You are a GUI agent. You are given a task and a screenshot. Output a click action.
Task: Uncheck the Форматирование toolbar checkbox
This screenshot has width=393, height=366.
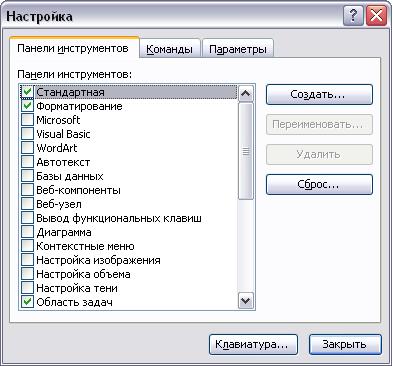tap(27, 106)
